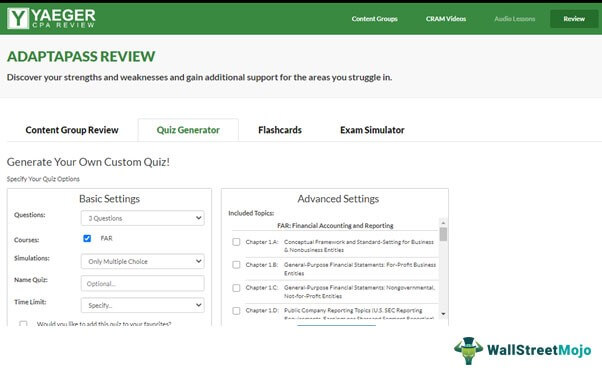Click the Name Quiz optional input field
This screenshot has width=602, height=374.
click(142, 284)
